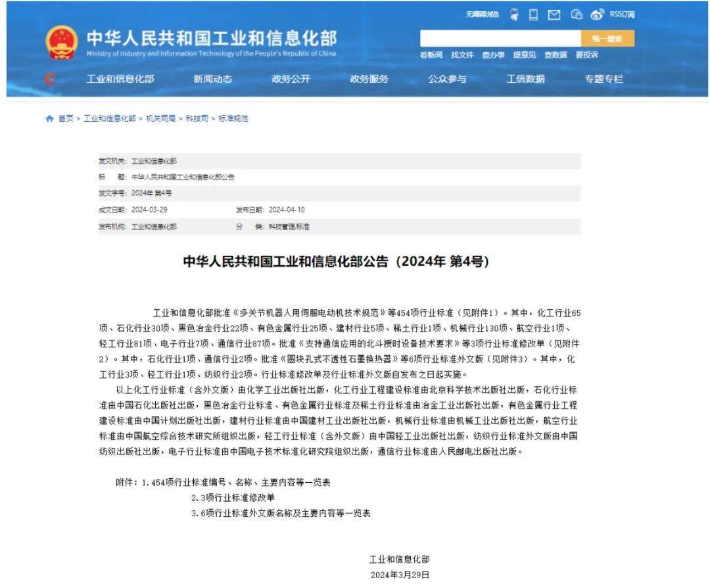
Task: Open the 新闻动态 navigation menu
Action: tap(212, 79)
